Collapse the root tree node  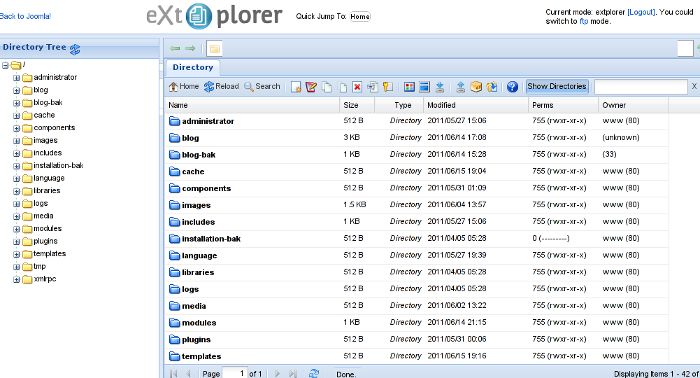(x=5, y=66)
